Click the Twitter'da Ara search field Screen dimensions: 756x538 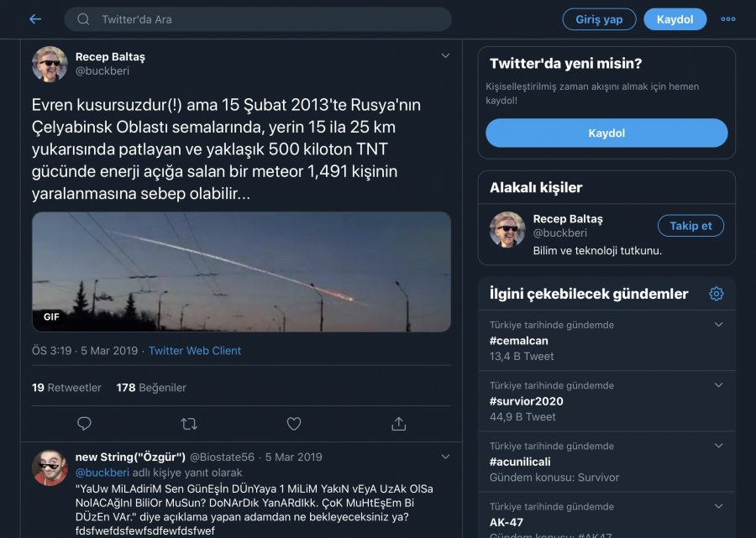[260, 19]
